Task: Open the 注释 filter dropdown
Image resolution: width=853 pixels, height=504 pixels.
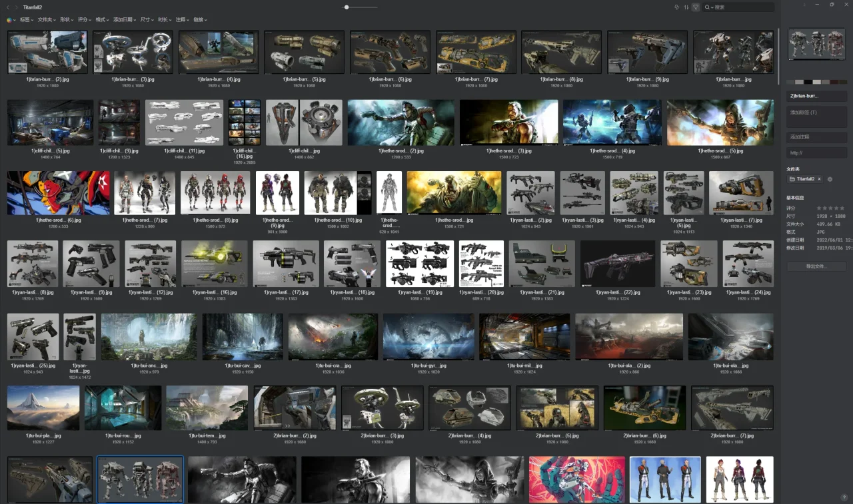Action: (x=182, y=20)
